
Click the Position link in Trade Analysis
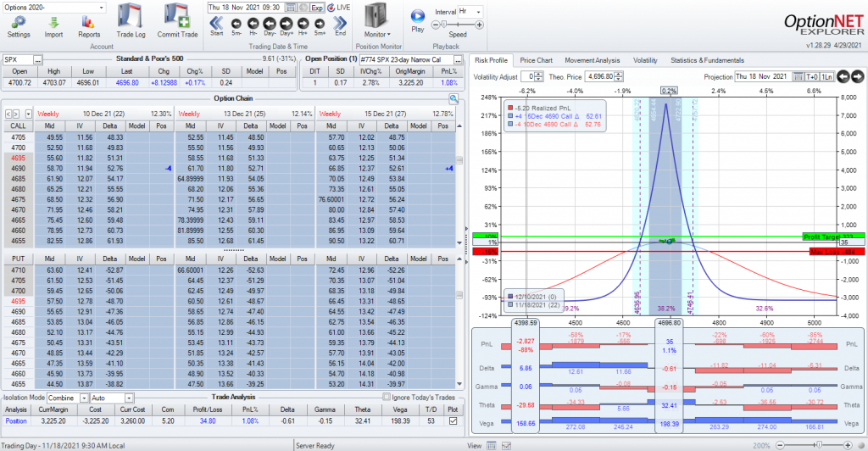click(x=16, y=421)
